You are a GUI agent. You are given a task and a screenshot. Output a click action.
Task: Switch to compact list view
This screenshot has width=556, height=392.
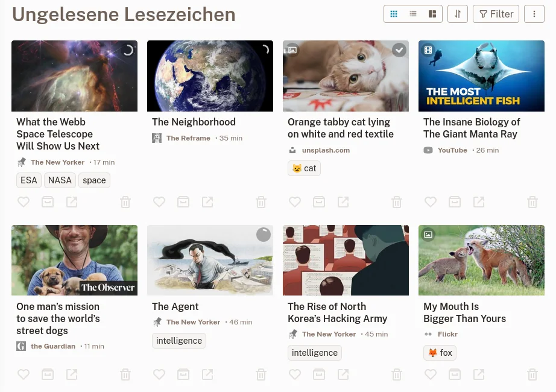[413, 14]
